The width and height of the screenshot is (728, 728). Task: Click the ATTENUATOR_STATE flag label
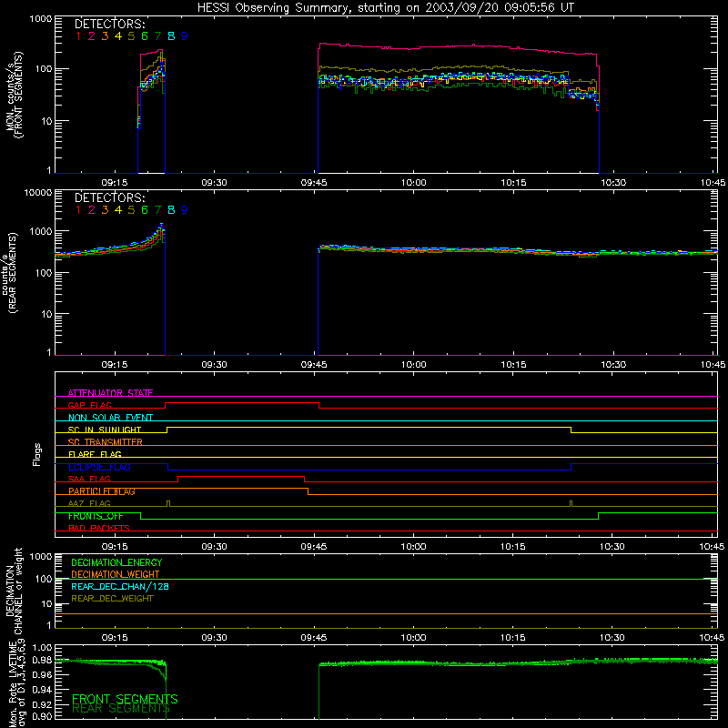click(110, 393)
